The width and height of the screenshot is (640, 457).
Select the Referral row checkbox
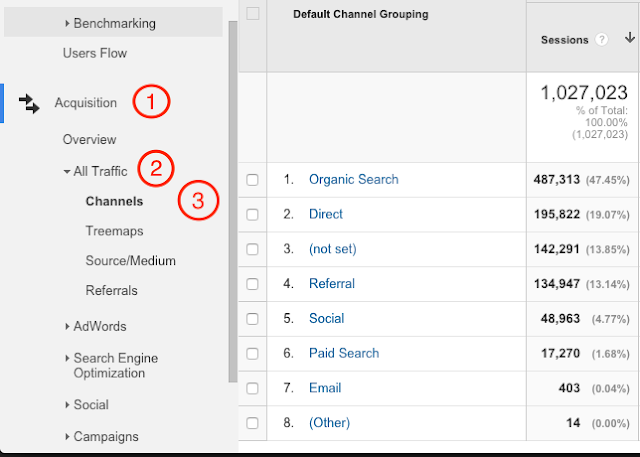[253, 284]
